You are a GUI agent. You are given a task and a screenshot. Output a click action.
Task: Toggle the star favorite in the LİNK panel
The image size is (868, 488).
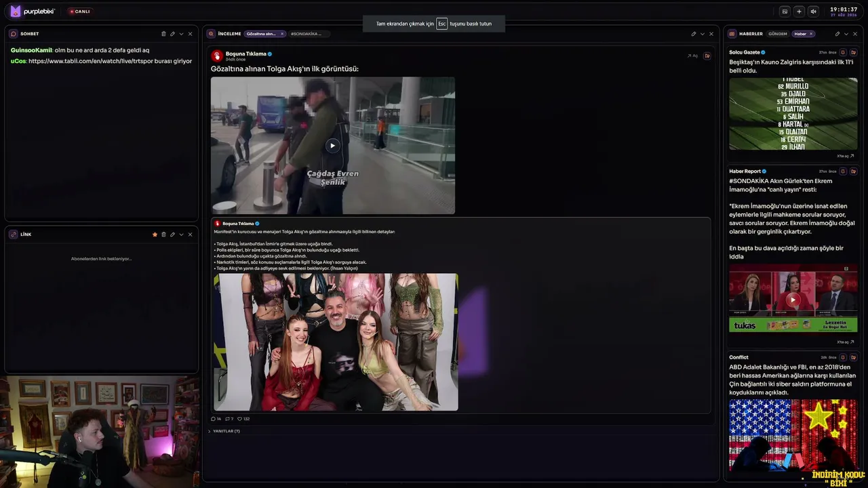pos(155,235)
